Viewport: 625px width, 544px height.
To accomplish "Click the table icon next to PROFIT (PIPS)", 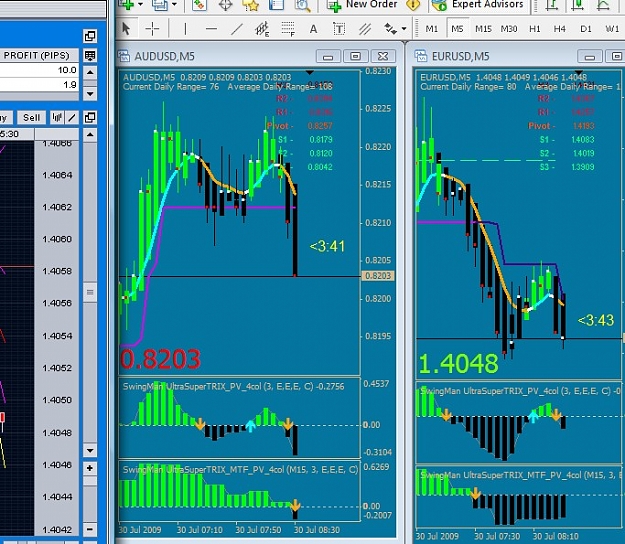I will tap(90, 55).
